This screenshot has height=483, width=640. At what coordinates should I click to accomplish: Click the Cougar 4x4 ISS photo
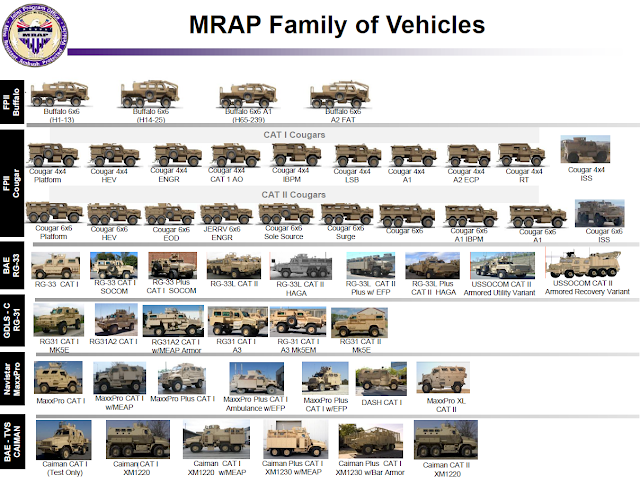585,149
